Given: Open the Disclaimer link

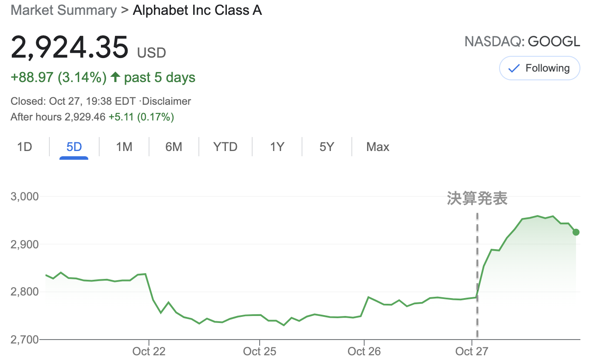Looking at the screenshot, I should [167, 102].
